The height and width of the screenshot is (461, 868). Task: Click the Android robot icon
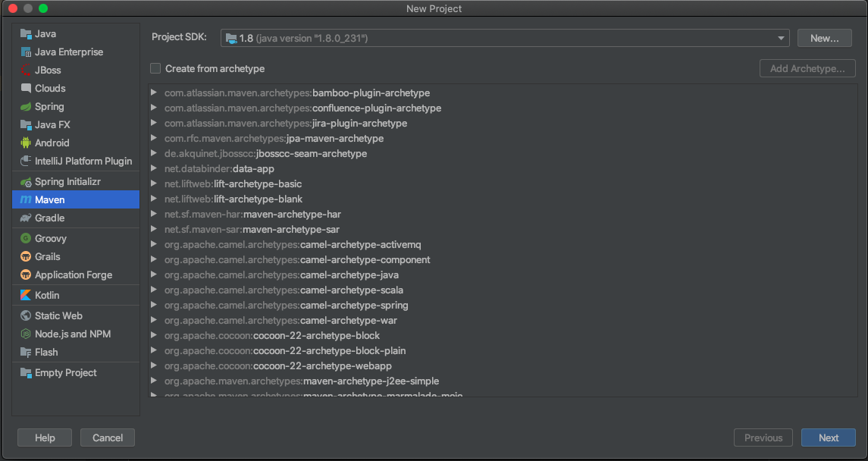(26, 143)
